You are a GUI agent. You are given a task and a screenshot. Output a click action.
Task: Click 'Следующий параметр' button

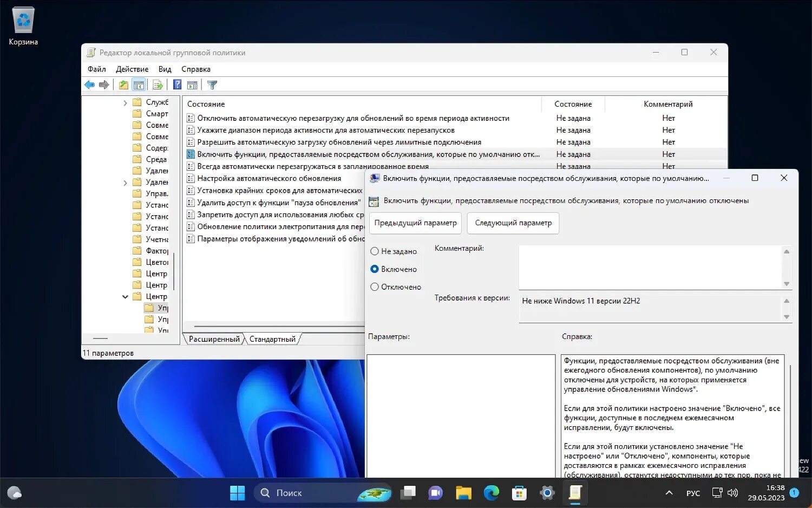coord(513,223)
